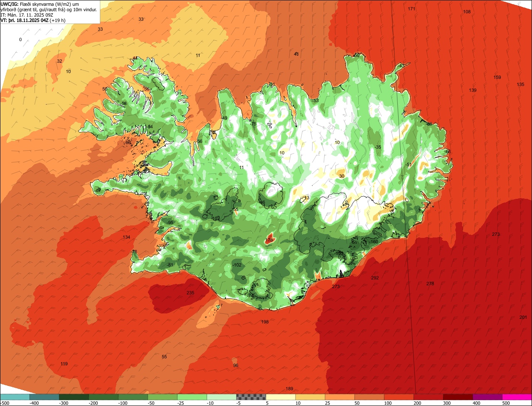Click the valid time 'VT: Þri. 18.11.2025 04Z'
This screenshot has width=532, height=406.
25,20
